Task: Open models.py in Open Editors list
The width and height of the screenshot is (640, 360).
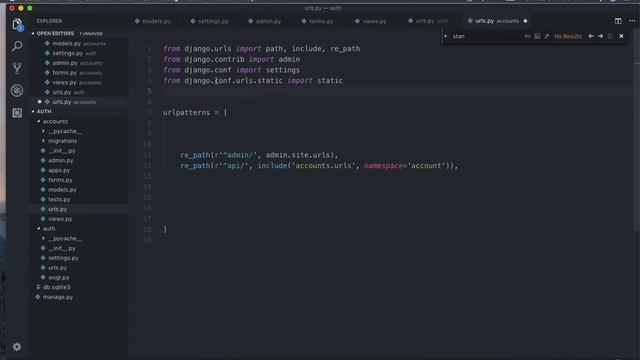Action: (78, 43)
